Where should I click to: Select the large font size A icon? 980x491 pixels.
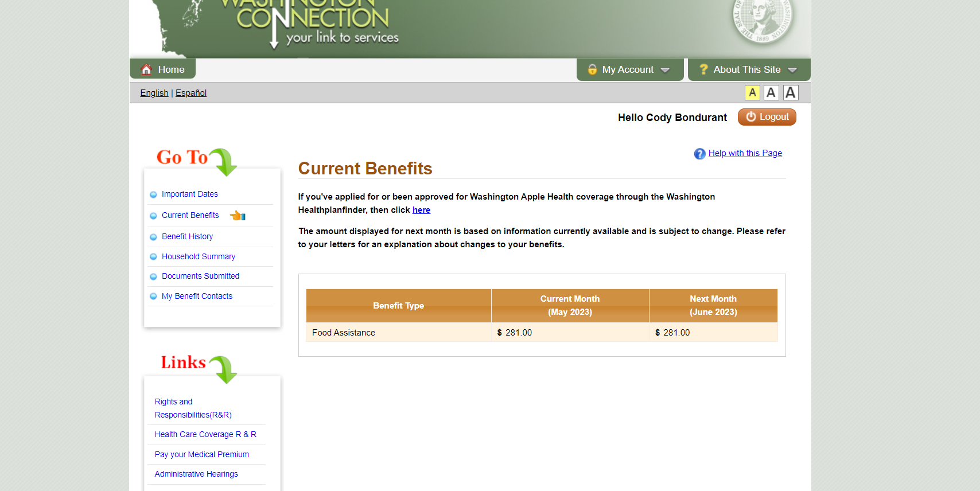(791, 92)
